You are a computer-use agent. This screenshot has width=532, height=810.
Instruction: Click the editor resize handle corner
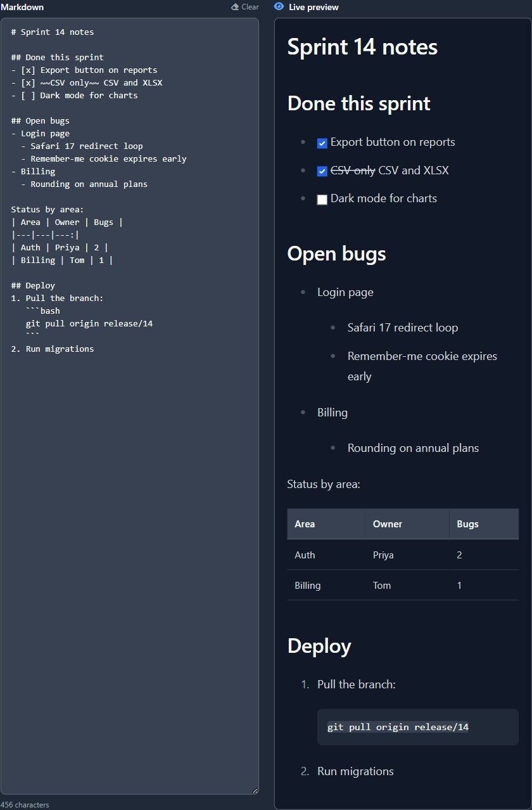point(255,790)
